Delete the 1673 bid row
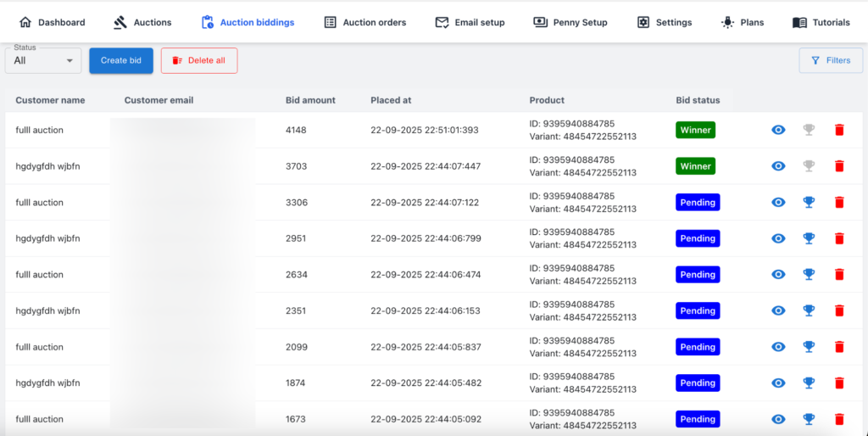Image resolution: width=868 pixels, height=436 pixels. [839, 419]
